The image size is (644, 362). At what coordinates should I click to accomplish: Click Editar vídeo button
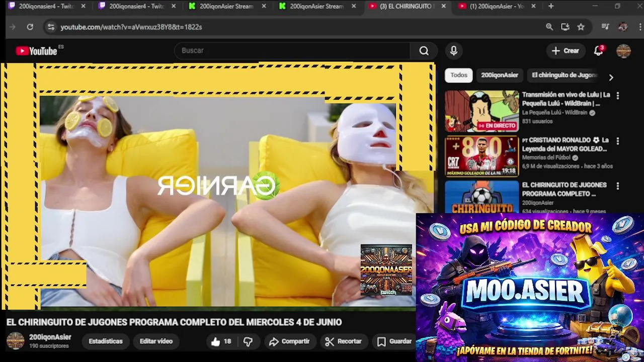pyautogui.click(x=156, y=341)
